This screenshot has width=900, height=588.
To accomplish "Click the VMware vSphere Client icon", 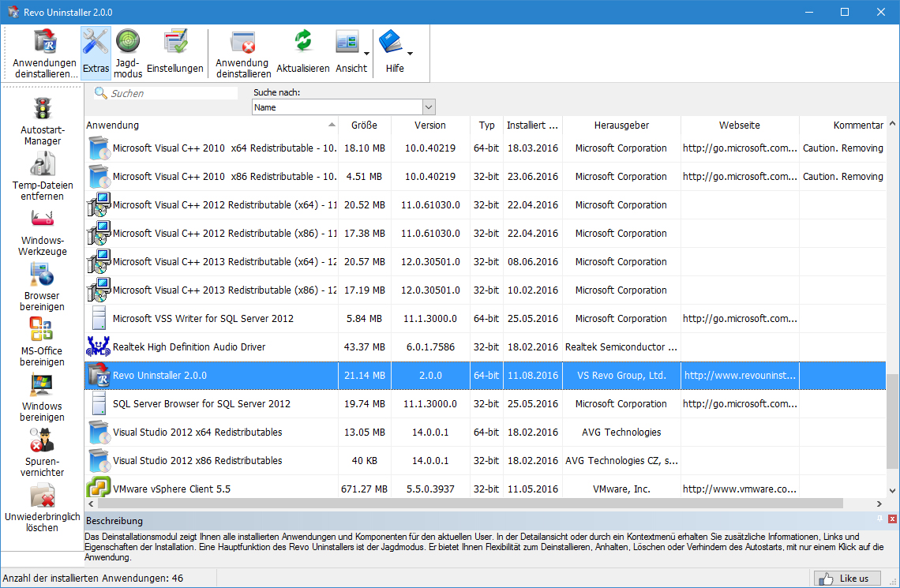I will coord(98,488).
